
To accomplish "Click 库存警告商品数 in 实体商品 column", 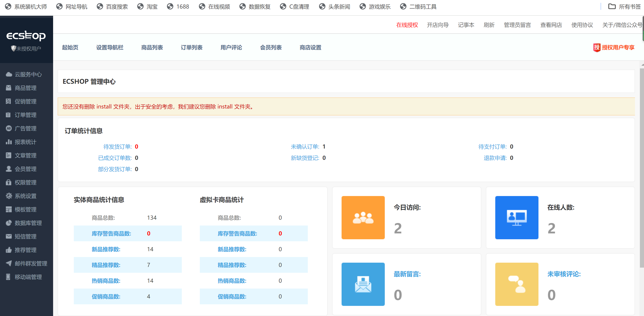I will 111,233.
